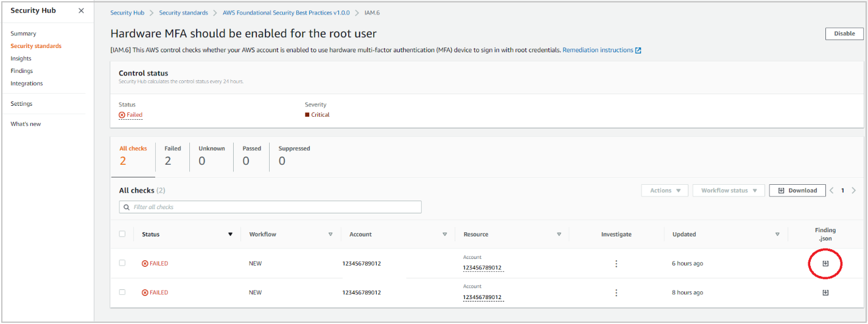Download Finding .json for 8 hours ago row
The width and height of the screenshot is (868, 324).
(x=825, y=292)
